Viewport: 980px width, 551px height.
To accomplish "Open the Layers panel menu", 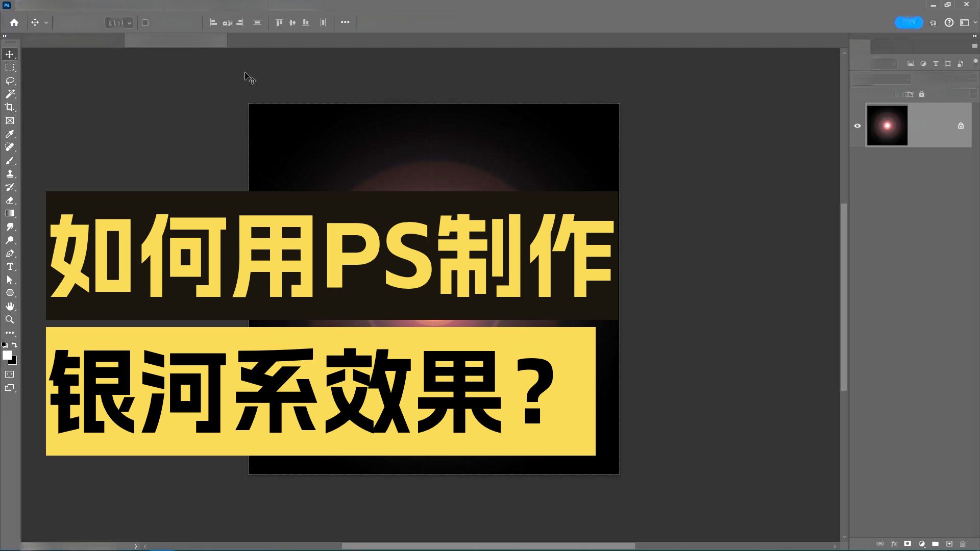I will 974,46.
